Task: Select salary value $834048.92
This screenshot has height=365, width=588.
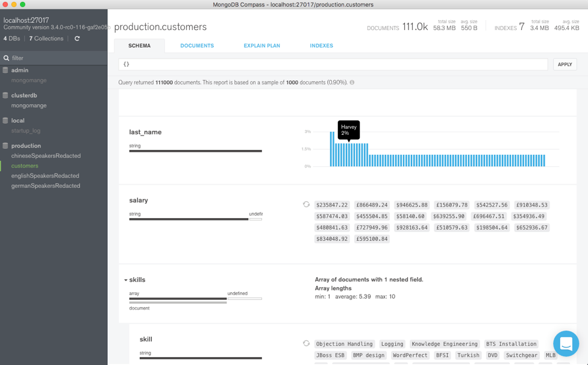Action: pos(332,239)
